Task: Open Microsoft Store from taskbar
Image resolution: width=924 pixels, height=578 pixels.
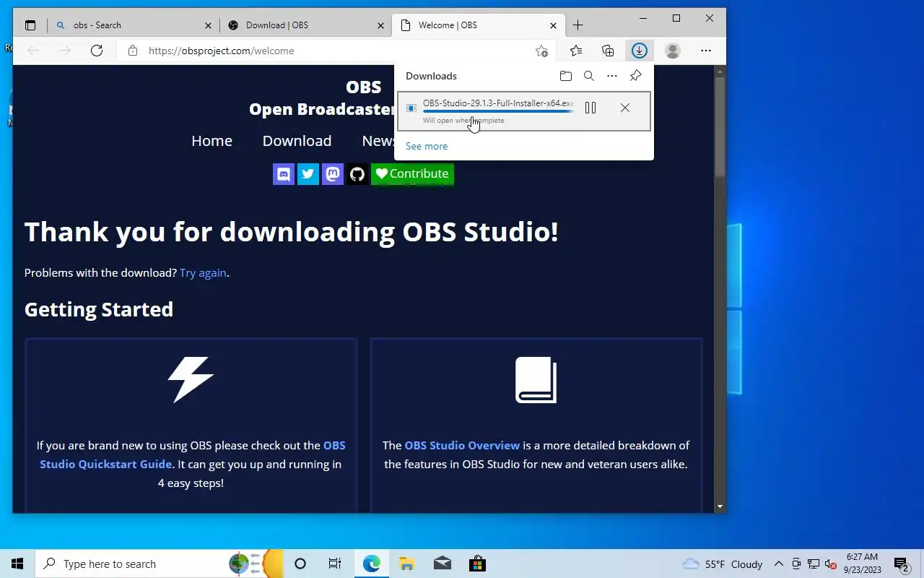Action: 477,564
